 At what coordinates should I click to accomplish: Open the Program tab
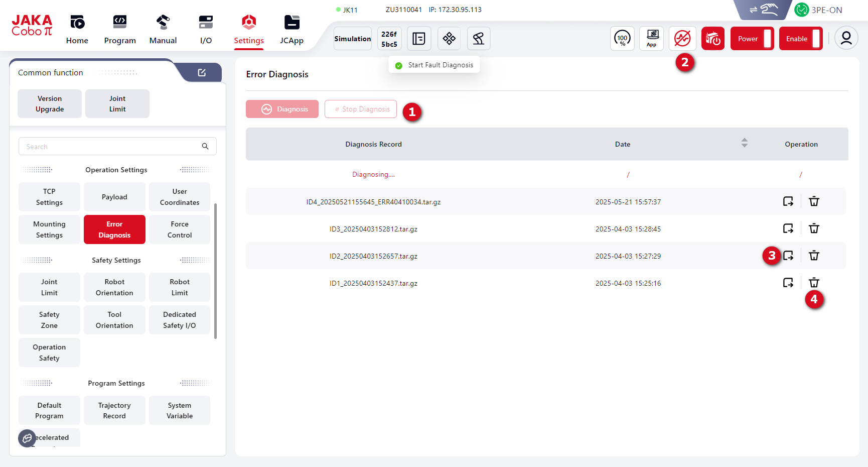coord(120,29)
